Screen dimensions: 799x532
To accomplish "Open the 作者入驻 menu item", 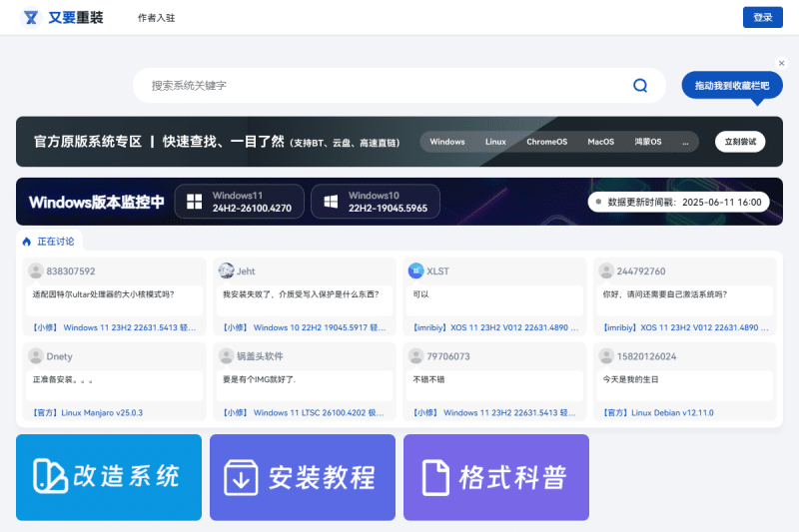I will click(x=156, y=18).
